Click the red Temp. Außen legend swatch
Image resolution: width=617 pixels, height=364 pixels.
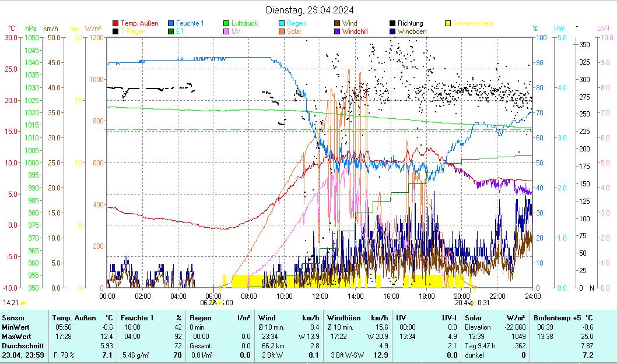tap(115, 24)
